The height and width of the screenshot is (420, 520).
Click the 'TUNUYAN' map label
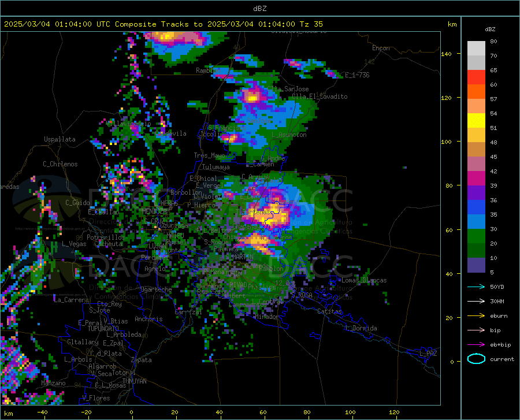pyautogui.click(x=134, y=381)
